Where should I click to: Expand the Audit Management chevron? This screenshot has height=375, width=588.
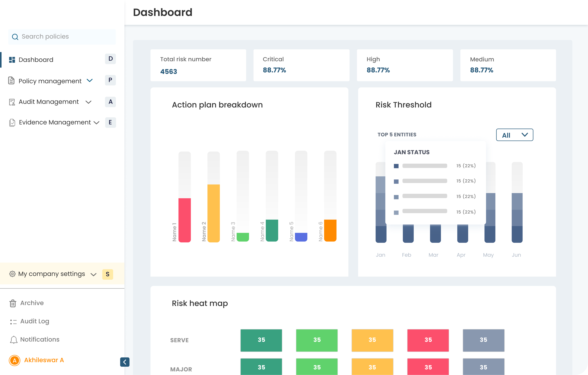point(89,102)
